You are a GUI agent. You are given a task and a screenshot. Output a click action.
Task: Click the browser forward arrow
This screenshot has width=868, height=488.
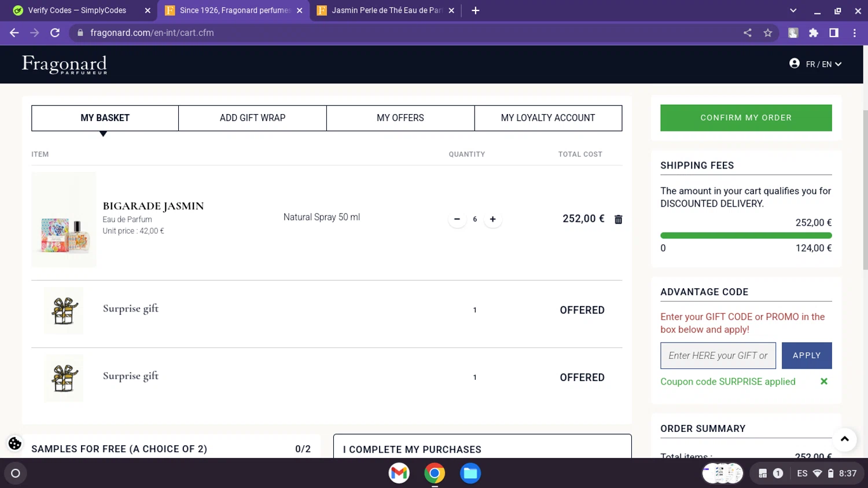click(35, 33)
